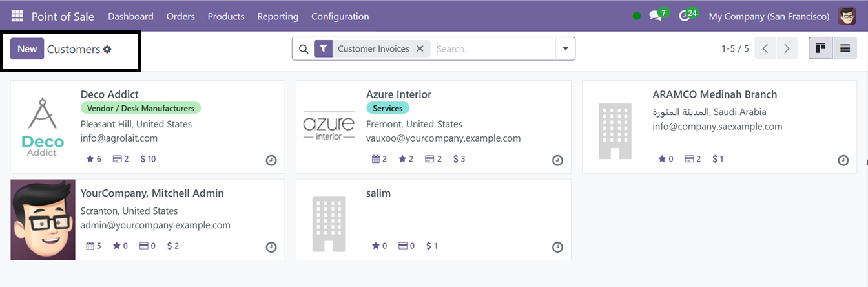Click Azure Interior's star opportunities count 2
868x287 pixels.
click(406, 158)
